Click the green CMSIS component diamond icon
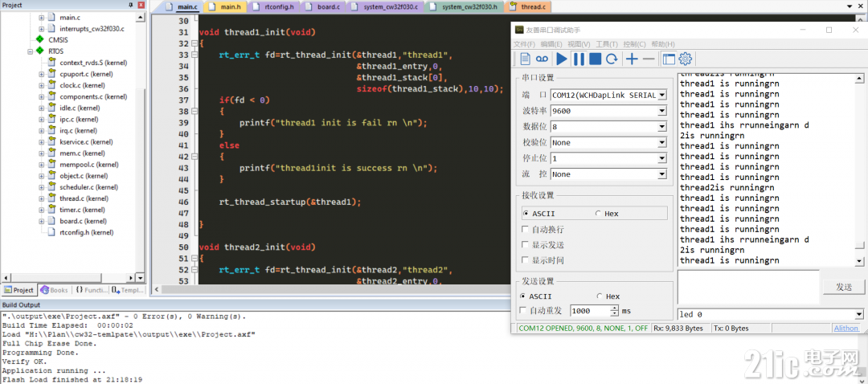This screenshot has height=384, width=868. [39, 40]
